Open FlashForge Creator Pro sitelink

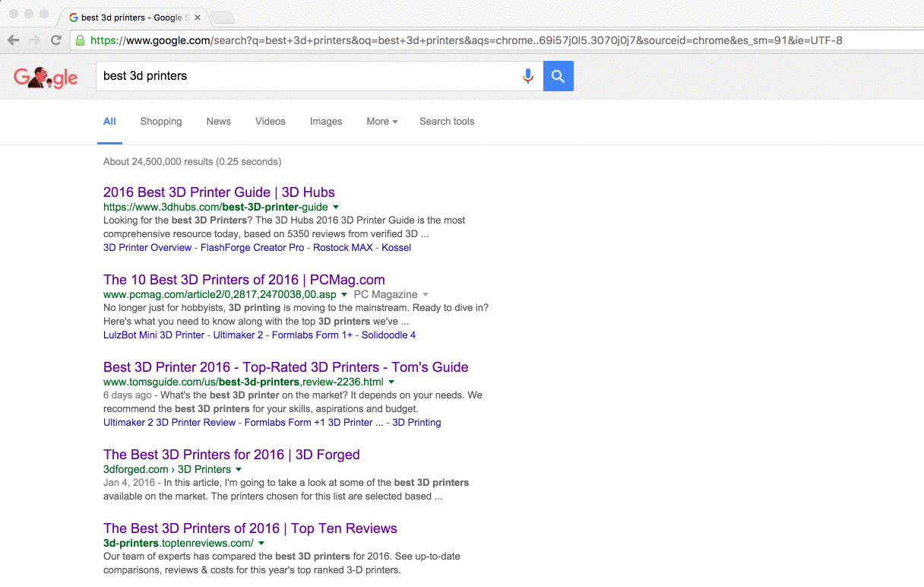pyautogui.click(x=252, y=248)
